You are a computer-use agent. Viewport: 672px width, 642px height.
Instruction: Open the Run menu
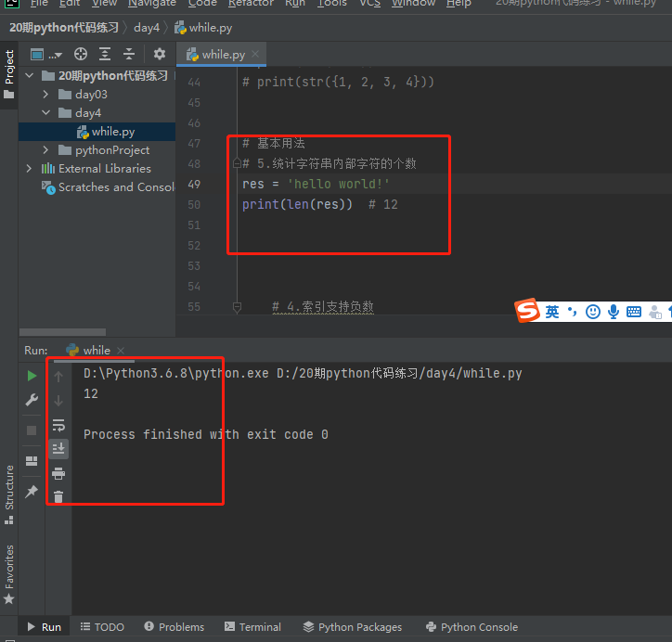pos(295,4)
